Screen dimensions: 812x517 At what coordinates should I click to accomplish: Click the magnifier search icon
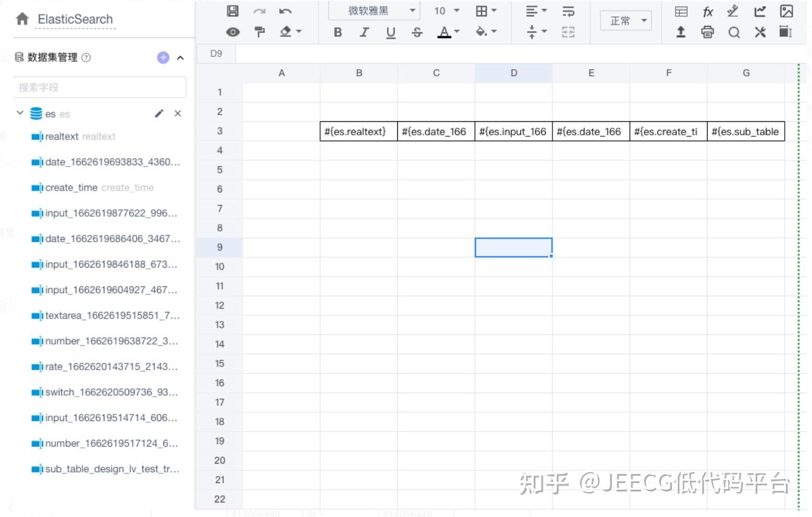tap(734, 32)
